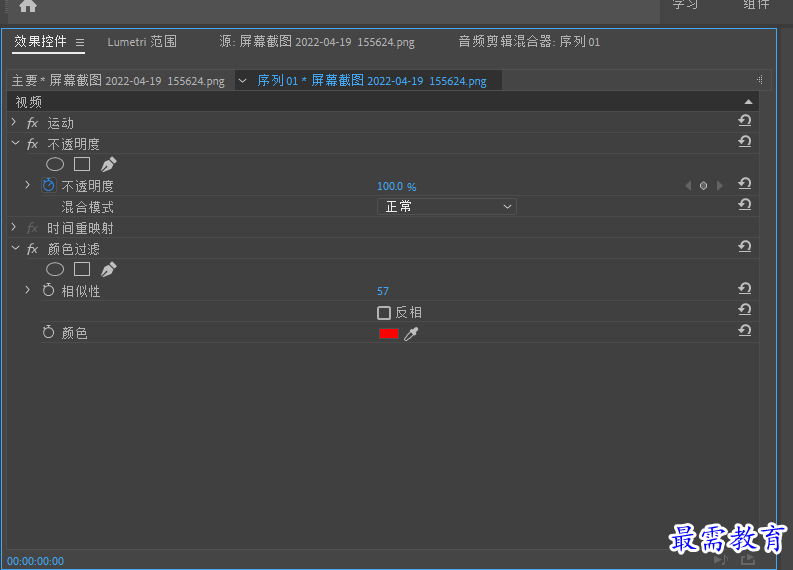
Task: Expand the 时间重映射 effect
Action: [x=14, y=228]
